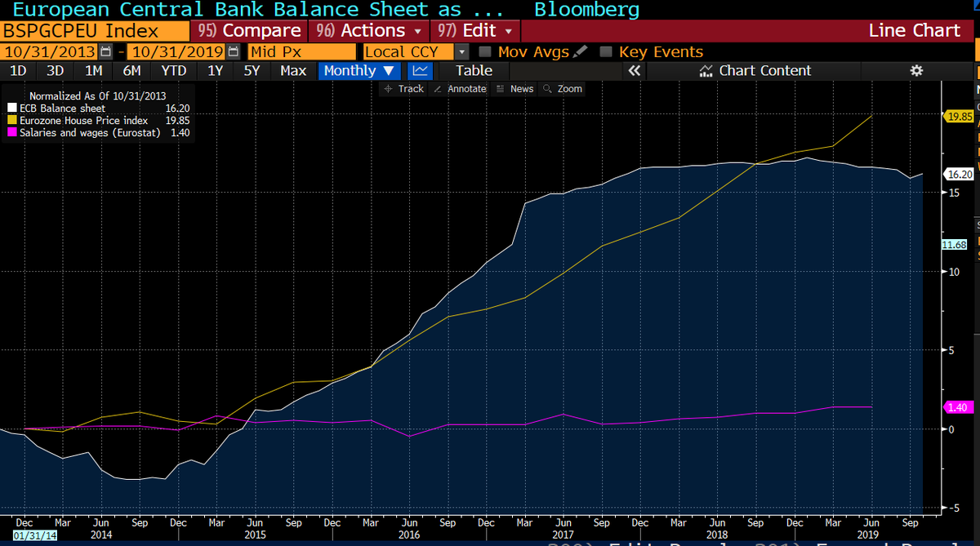The height and width of the screenshot is (546, 980).
Task: Select the 6M time range
Action: point(132,71)
